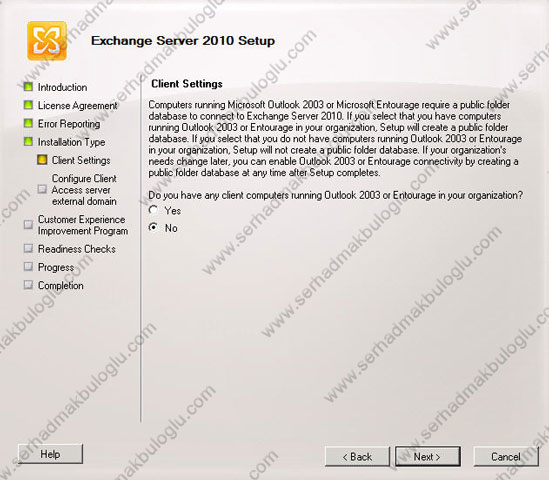Go to the Readiness Checks step label
549x480 pixels.
(x=77, y=249)
